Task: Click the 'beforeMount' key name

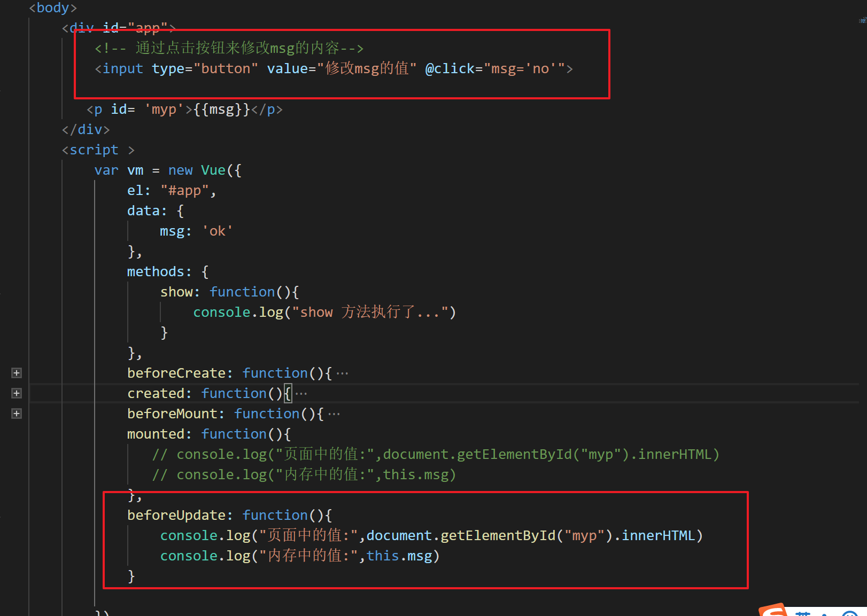Action: (x=172, y=414)
